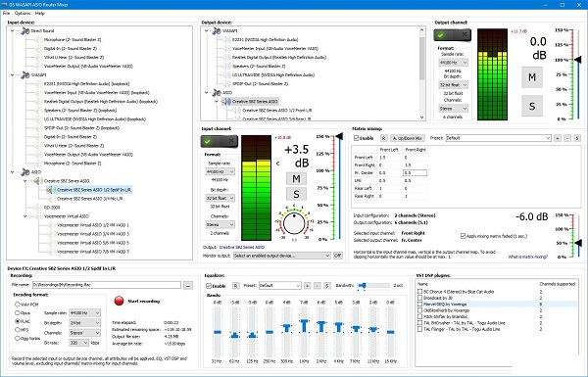
Task: Click the input channel balance knob
Action: pyautogui.click(x=294, y=223)
